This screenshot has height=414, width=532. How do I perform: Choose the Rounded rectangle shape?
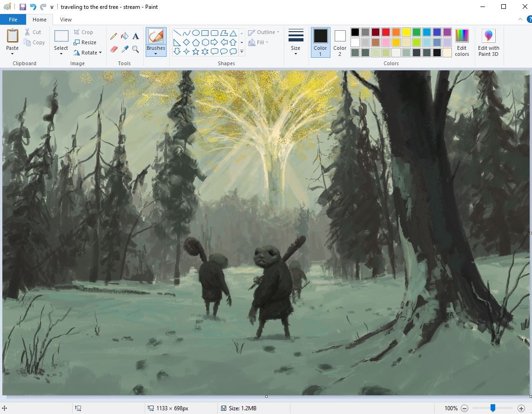[x=215, y=33]
